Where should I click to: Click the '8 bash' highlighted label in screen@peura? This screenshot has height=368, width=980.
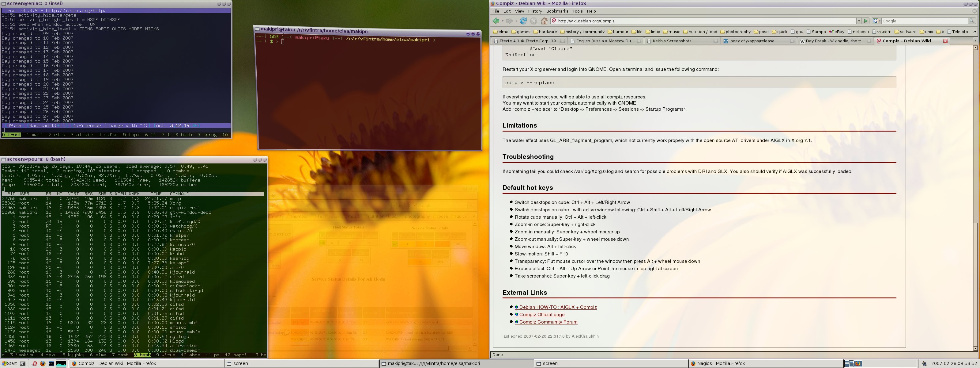click(x=142, y=355)
